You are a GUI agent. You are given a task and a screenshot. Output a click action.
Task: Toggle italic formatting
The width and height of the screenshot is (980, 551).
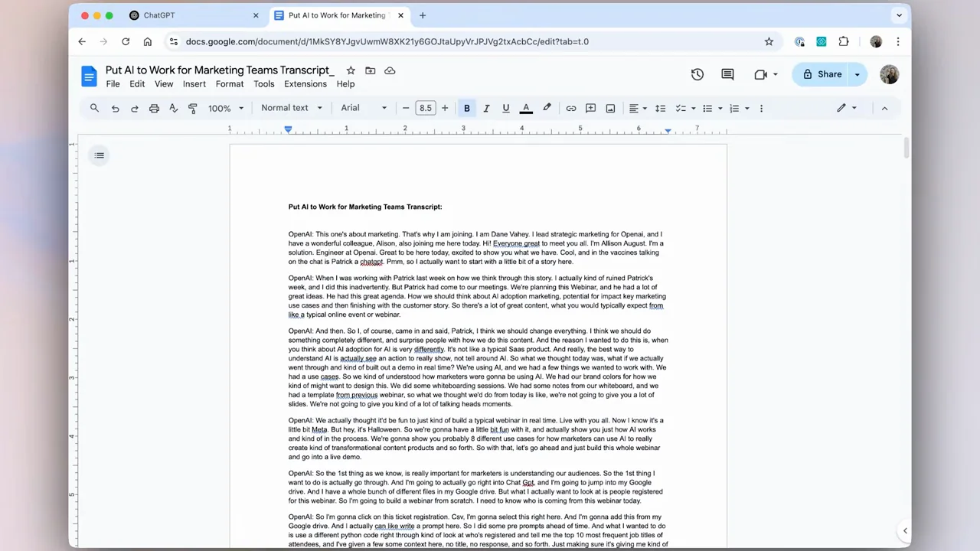click(x=485, y=109)
